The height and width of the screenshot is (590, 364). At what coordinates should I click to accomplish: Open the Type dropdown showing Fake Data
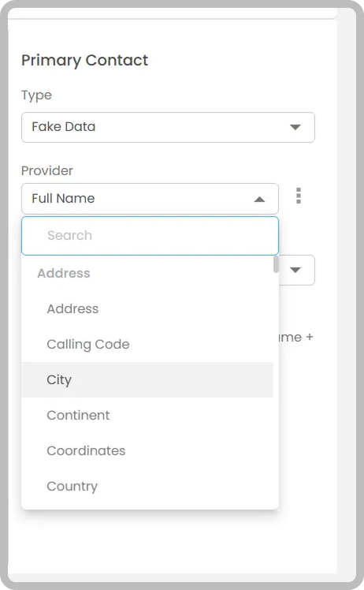tap(168, 127)
